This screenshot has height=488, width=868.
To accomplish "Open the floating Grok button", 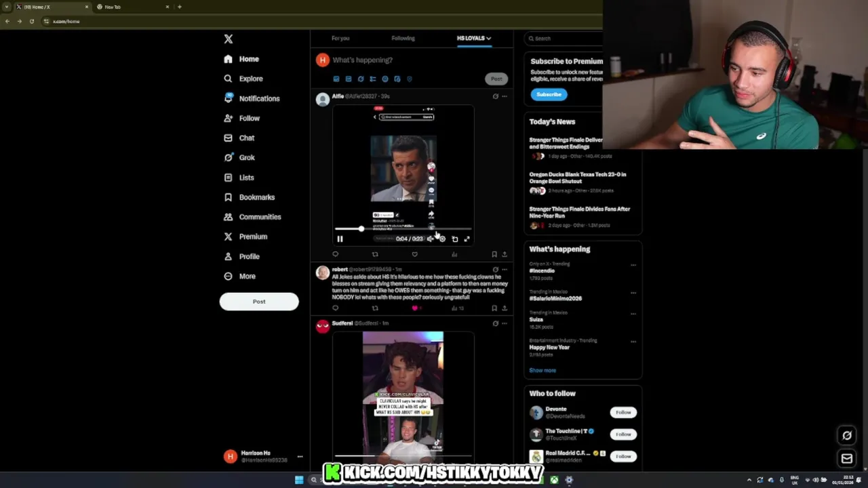I will (847, 435).
